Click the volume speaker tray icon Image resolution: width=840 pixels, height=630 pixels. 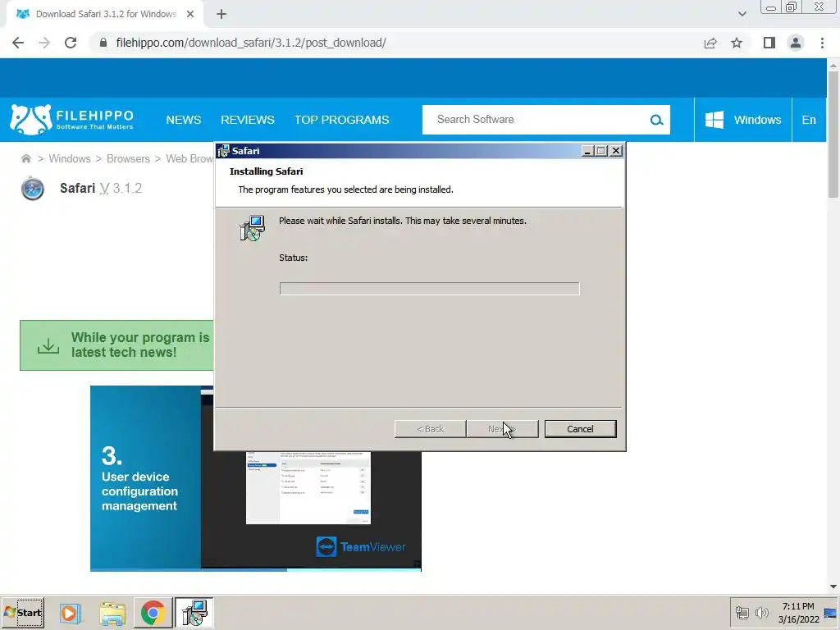pyautogui.click(x=761, y=613)
